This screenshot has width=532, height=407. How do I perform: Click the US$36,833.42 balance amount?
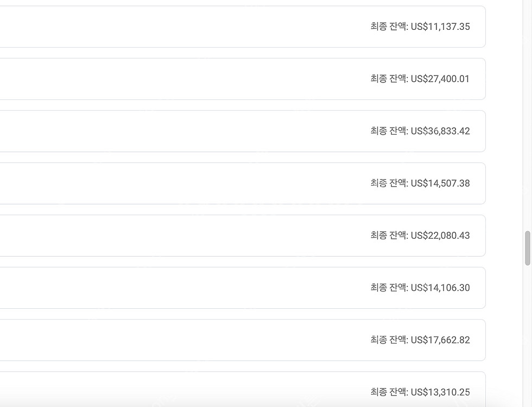(440, 131)
